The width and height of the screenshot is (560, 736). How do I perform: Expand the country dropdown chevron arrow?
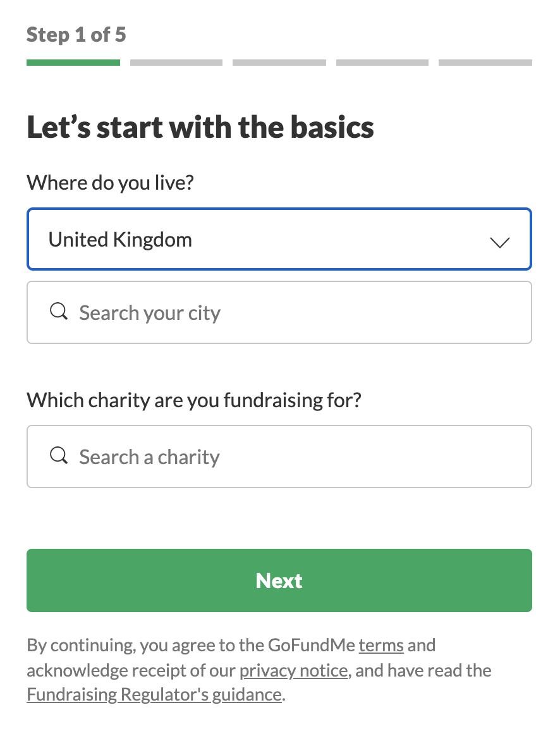pos(499,242)
